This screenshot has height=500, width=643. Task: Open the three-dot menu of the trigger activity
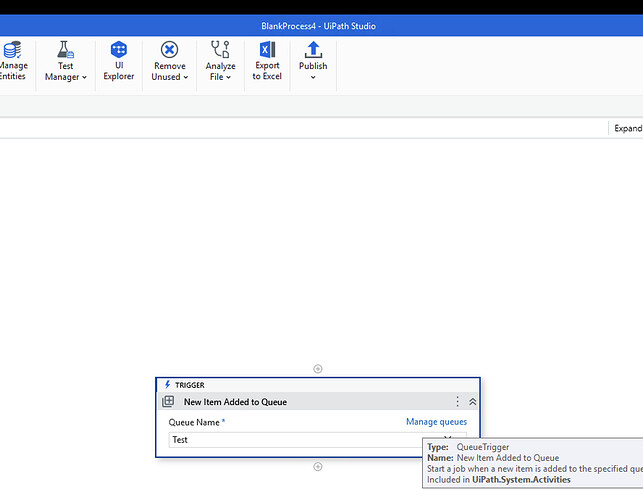[457, 402]
